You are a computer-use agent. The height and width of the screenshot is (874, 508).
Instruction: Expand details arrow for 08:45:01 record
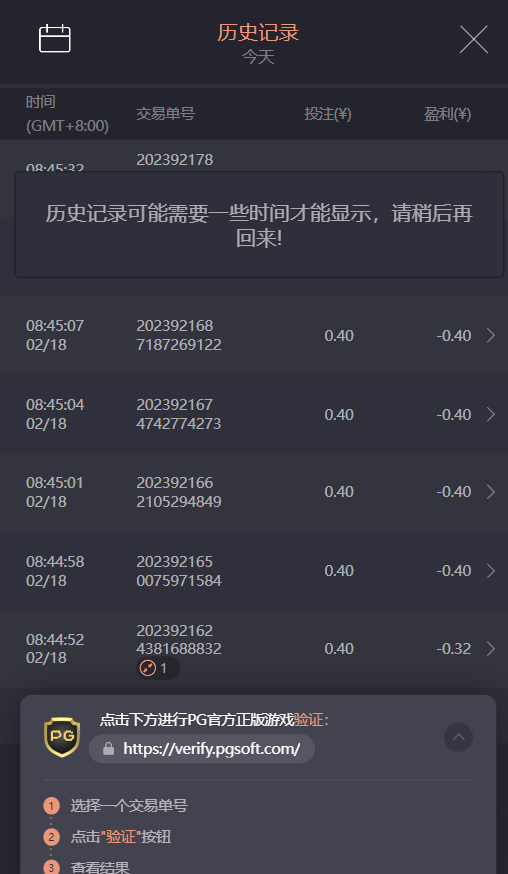(490, 492)
